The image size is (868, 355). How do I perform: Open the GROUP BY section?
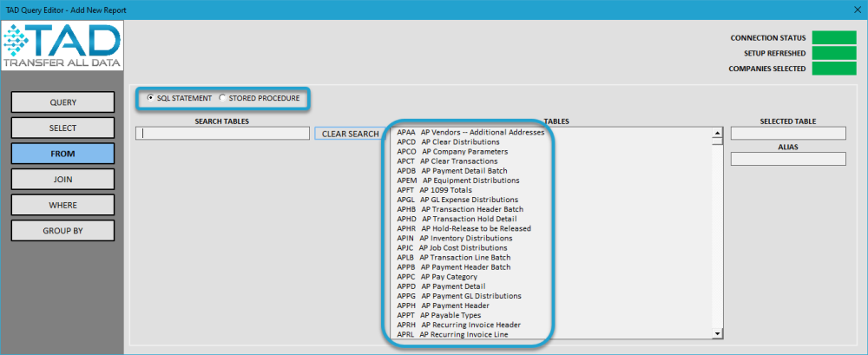63,230
